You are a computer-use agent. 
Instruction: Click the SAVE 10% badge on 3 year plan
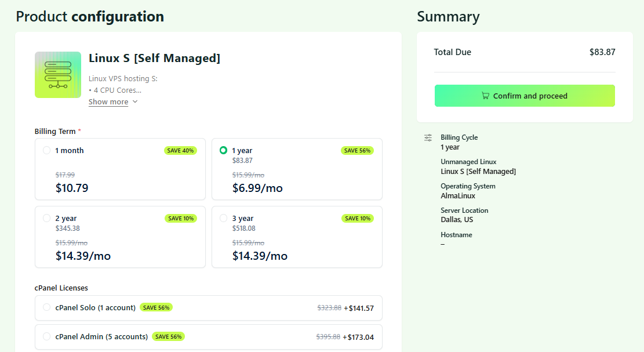point(358,218)
